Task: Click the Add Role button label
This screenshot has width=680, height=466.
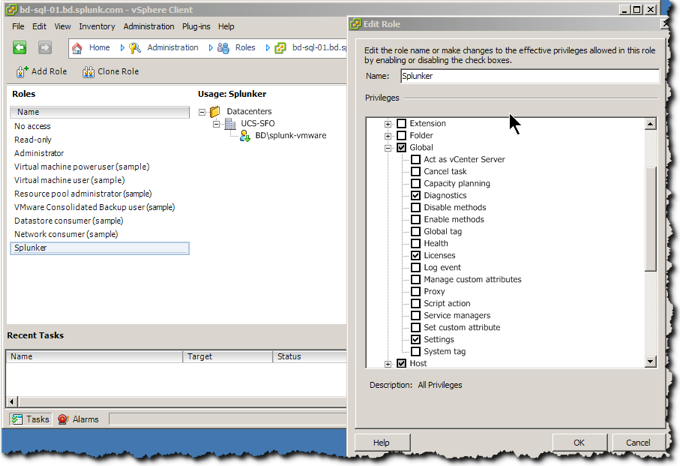Action: [x=49, y=72]
